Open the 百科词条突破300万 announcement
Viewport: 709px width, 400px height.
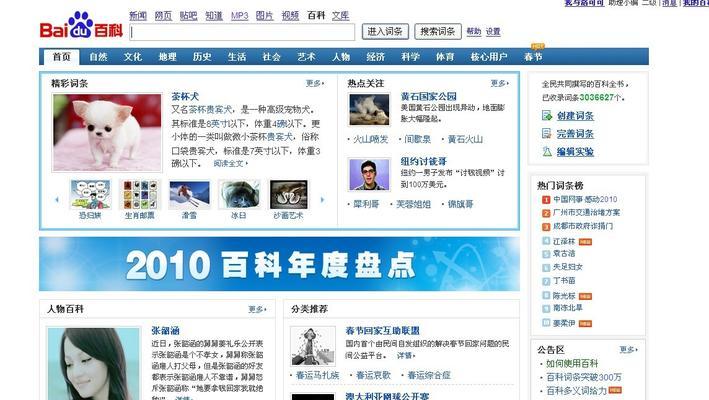click(584, 377)
